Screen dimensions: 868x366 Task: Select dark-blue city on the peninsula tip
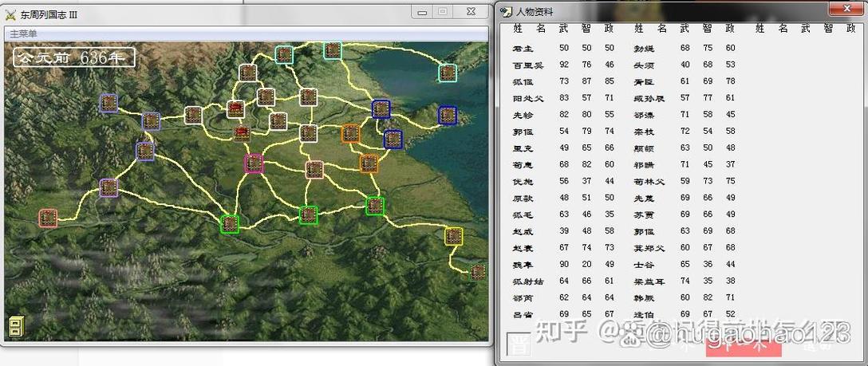448,115
